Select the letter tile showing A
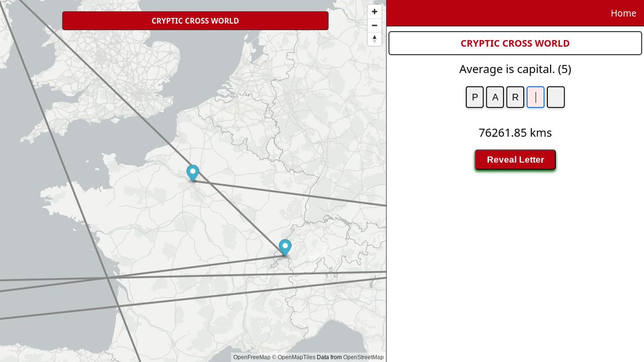The height and width of the screenshot is (362, 644). (x=495, y=97)
